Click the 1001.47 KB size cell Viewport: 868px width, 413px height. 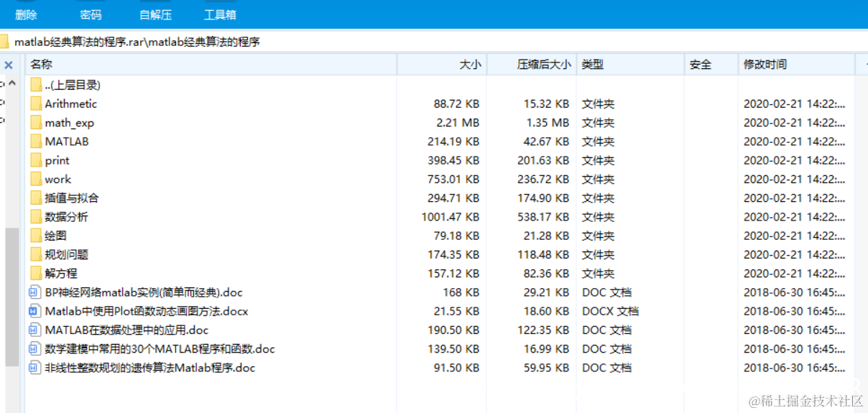(x=451, y=217)
